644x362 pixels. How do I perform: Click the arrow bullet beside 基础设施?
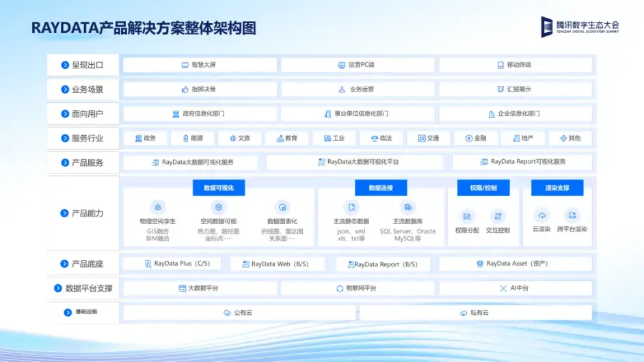[68, 312]
